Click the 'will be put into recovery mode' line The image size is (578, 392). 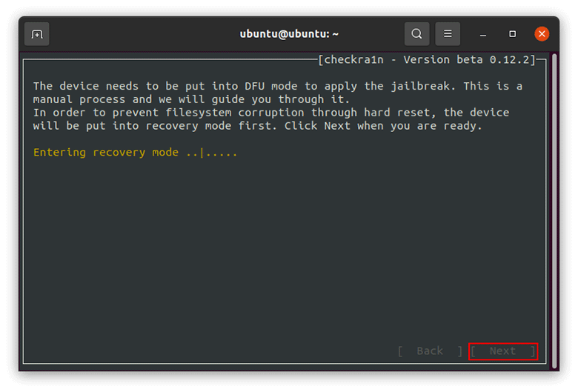click(x=258, y=126)
